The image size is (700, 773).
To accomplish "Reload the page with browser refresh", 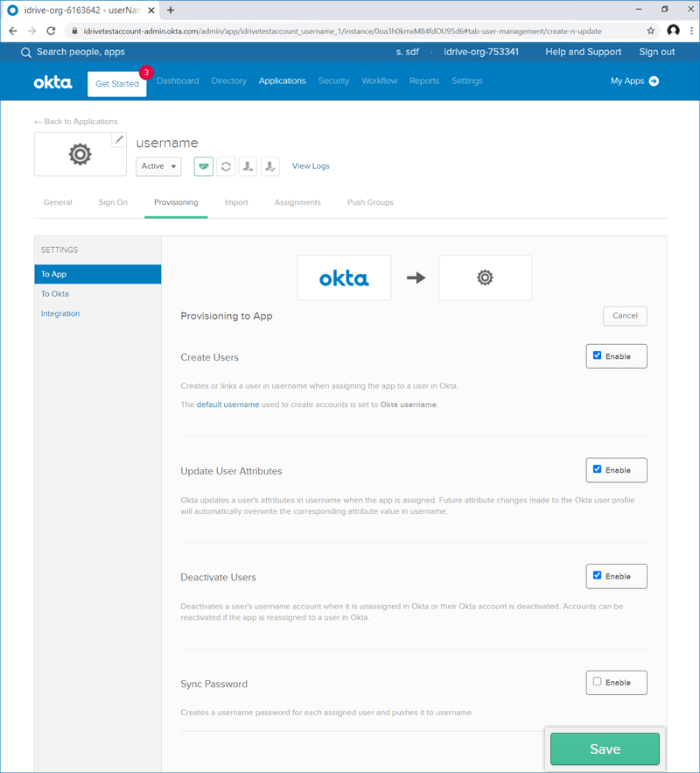I will point(51,31).
